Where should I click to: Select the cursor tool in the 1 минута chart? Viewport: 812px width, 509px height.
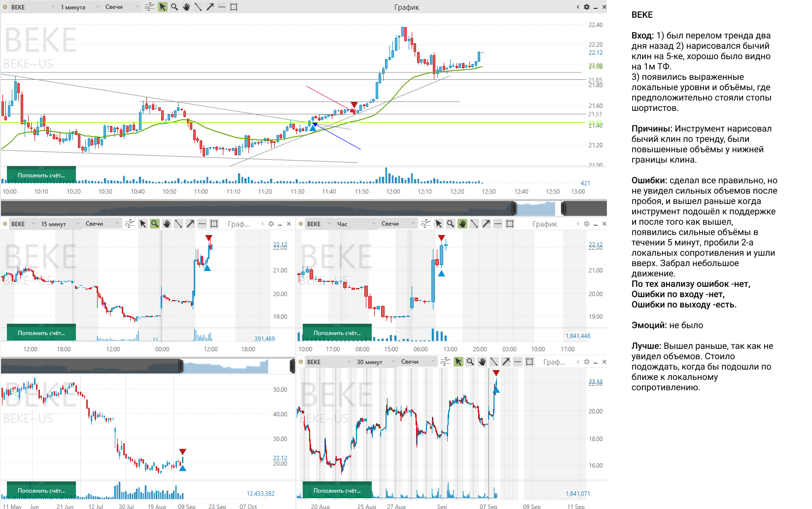pos(162,7)
